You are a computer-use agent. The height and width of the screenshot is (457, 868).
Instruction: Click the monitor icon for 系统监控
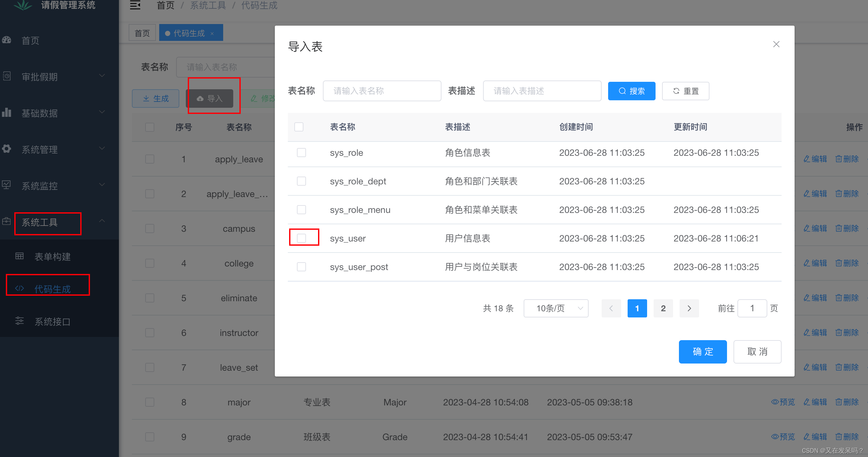(x=7, y=185)
